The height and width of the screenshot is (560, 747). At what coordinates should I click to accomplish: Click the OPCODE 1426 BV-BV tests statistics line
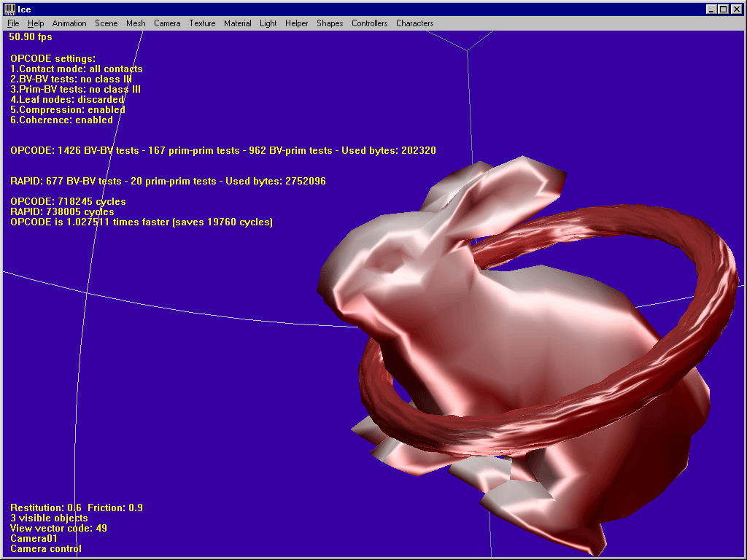[223, 150]
